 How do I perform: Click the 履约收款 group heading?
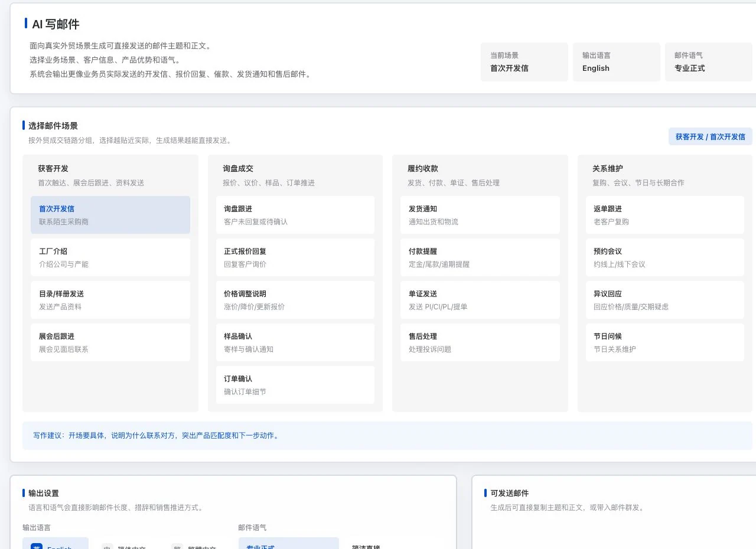pos(423,168)
